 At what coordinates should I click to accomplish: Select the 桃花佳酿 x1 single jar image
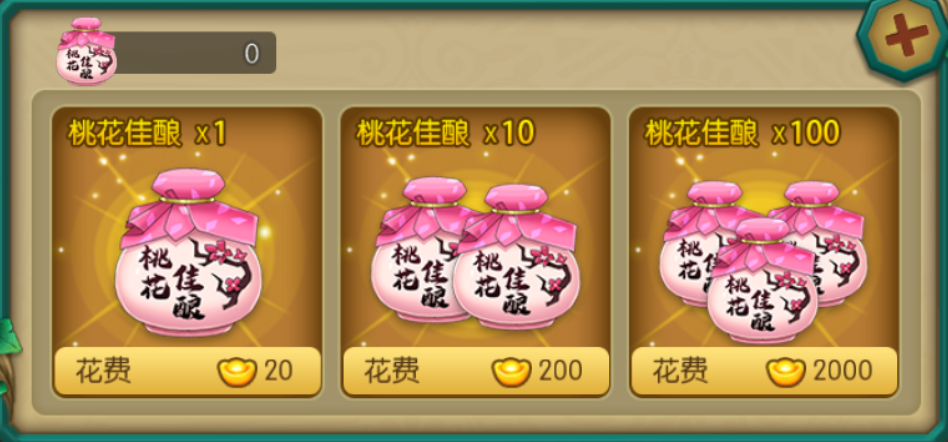point(189,253)
